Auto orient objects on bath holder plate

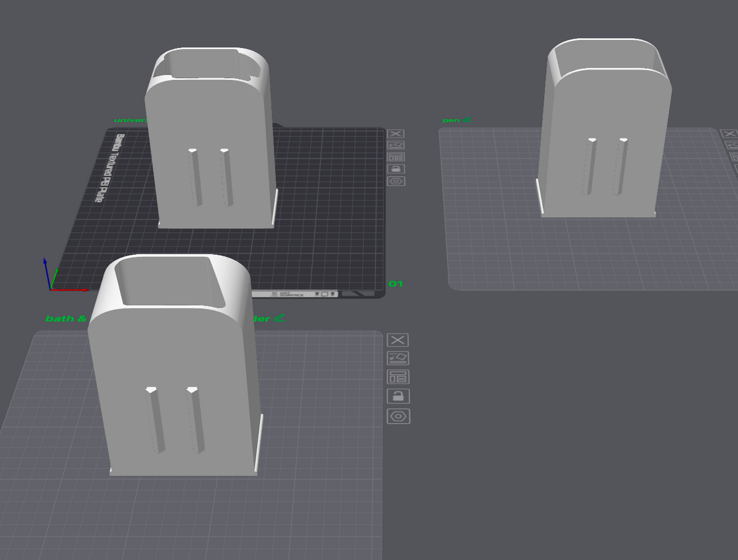[398, 358]
